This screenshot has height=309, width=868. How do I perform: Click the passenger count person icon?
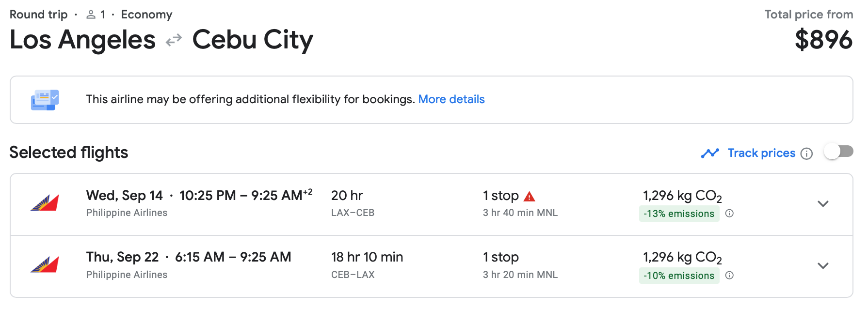point(91,15)
